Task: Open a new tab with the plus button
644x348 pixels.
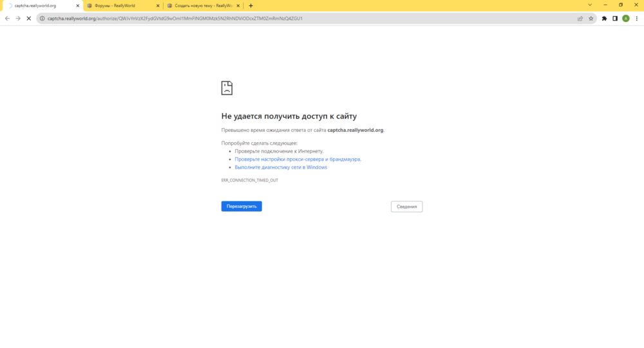Action: (x=251, y=6)
